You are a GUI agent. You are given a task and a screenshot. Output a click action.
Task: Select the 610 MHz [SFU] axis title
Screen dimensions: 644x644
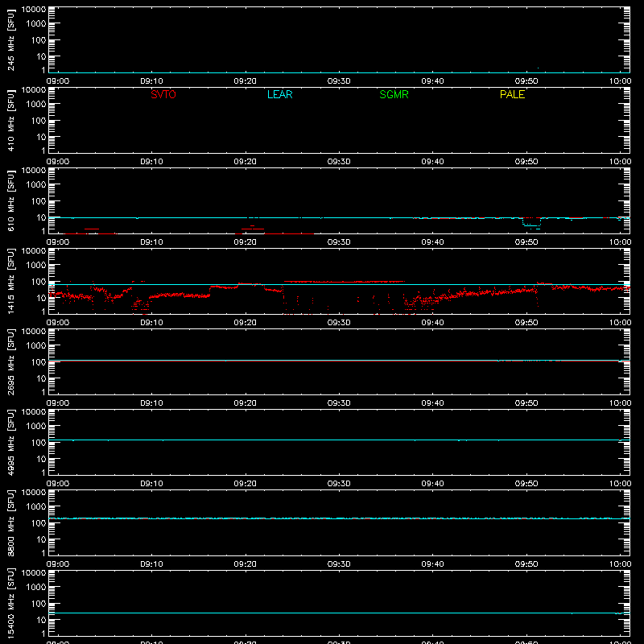(x=10, y=201)
